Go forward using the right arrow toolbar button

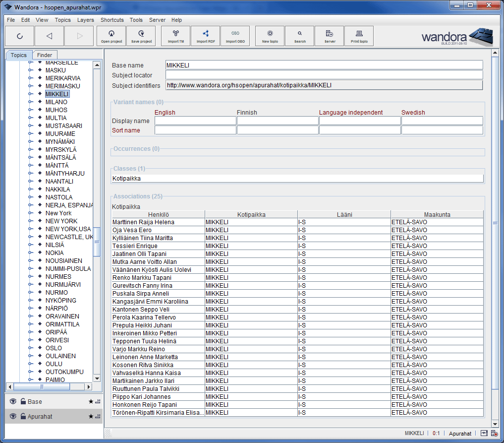pyautogui.click(x=79, y=36)
